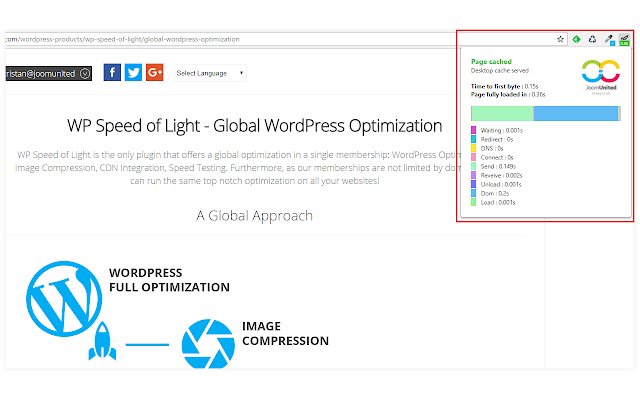
Task: Click the JoomUnited logo in the popup
Action: (601, 77)
